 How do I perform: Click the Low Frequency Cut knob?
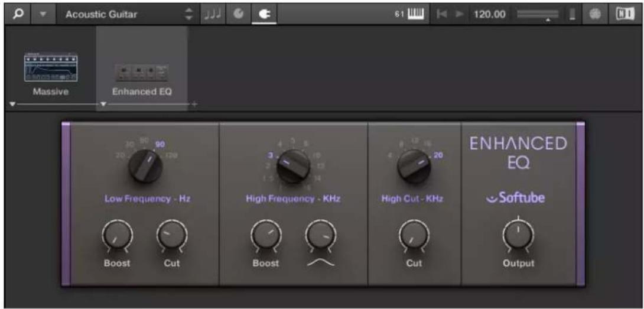point(172,236)
